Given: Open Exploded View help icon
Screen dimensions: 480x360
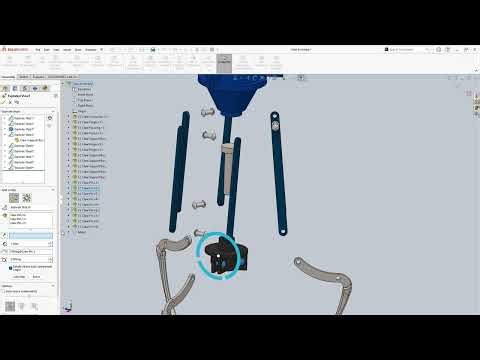Looking at the screenshot, I should 56,96.
